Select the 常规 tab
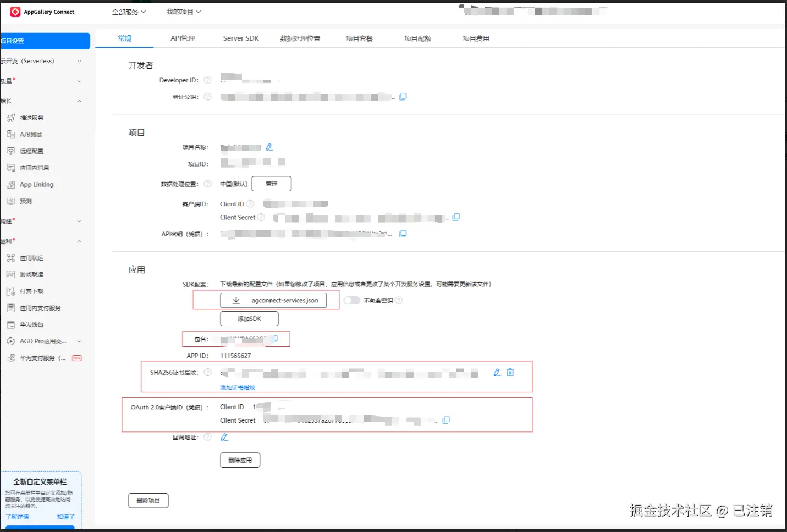This screenshot has width=787, height=532. coord(125,38)
